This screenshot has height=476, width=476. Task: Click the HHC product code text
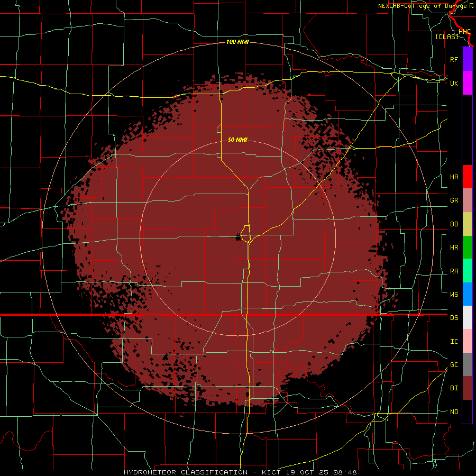coord(464,32)
